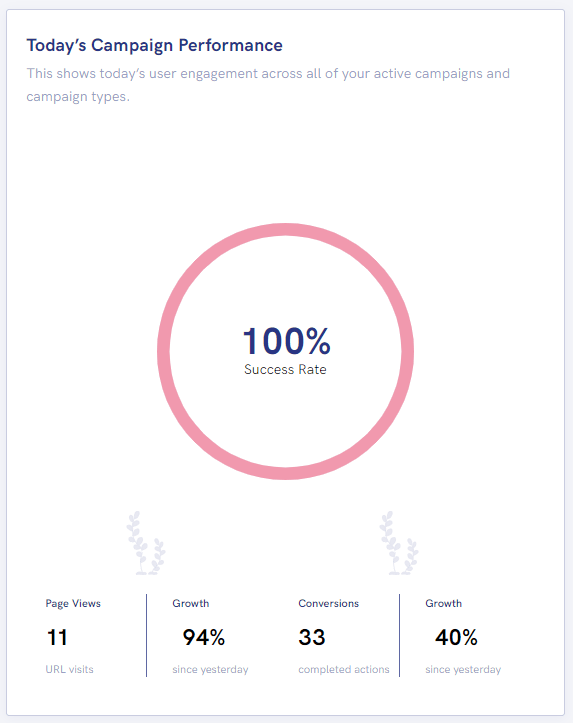Click 'since yesterday' under 94%
This screenshot has height=723, width=573.
click(210, 670)
